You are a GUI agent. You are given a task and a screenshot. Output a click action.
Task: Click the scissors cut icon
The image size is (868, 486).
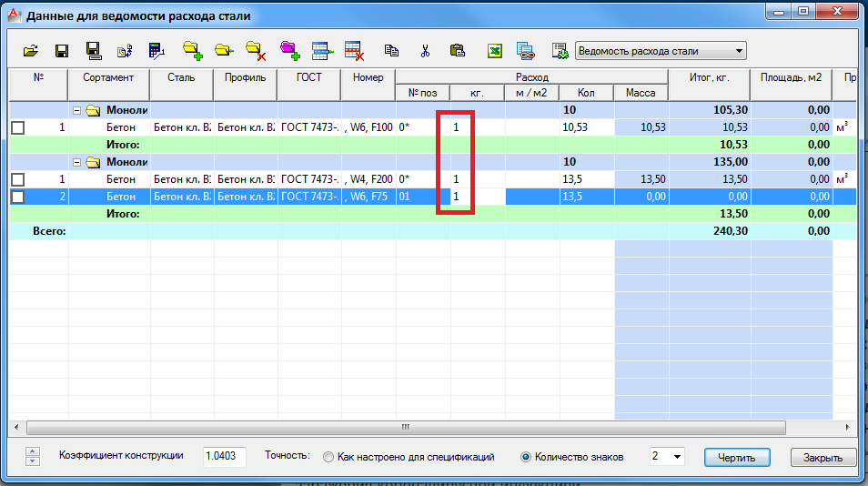[424, 51]
